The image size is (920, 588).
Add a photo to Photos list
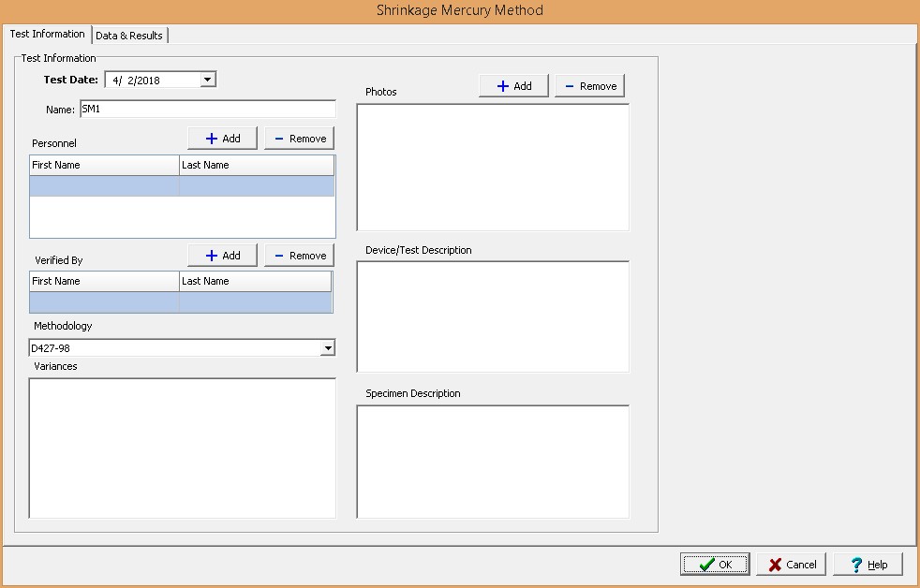click(x=513, y=86)
